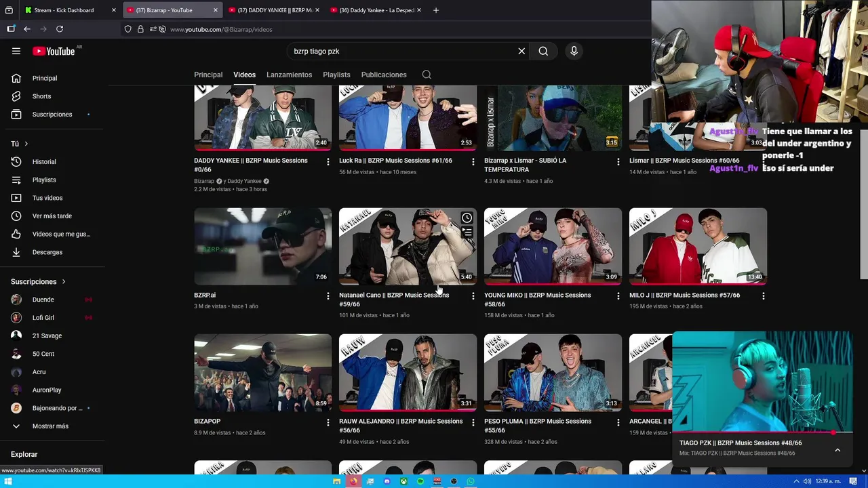Add Natanael Cano video to watch later
Screen dimensions: 868x488
(467, 218)
